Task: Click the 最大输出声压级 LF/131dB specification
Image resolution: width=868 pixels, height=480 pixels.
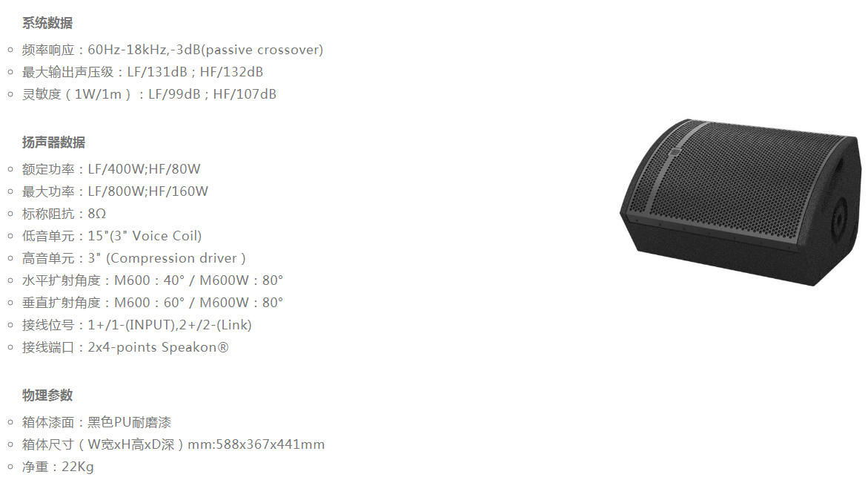Action: click(143, 72)
